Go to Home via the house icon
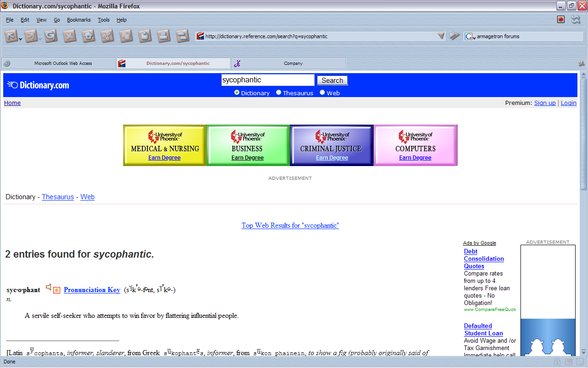Viewport: 588px width, 368px height. click(88, 36)
